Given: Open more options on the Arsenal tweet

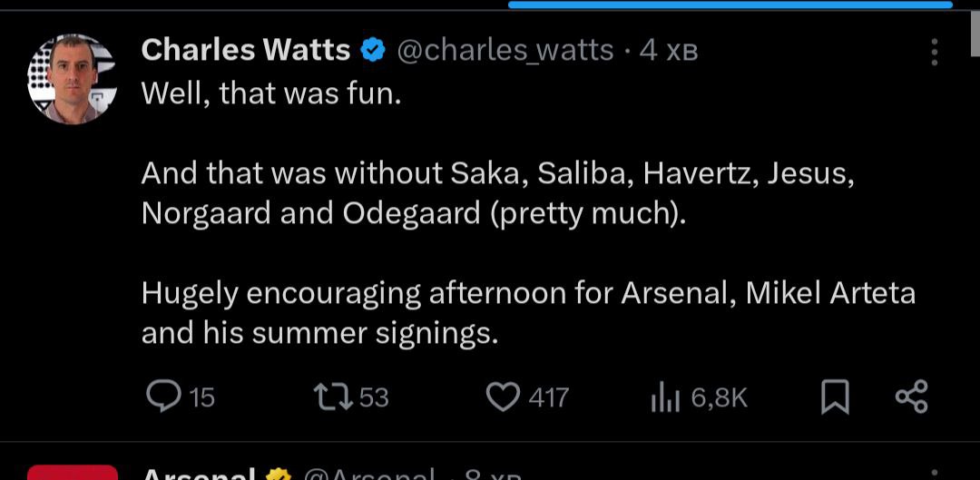Looking at the screenshot, I should (x=934, y=475).
